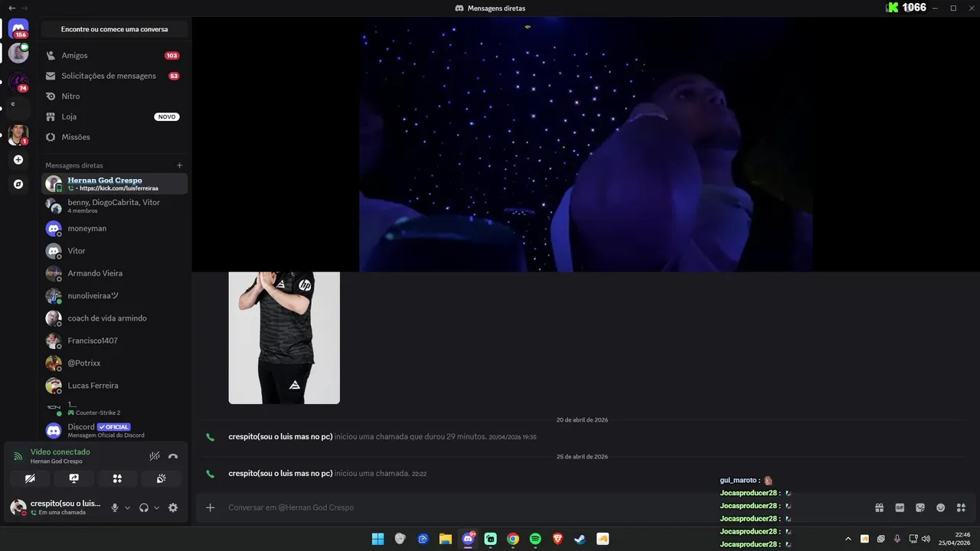Click the video call stream area

[586, 144]
